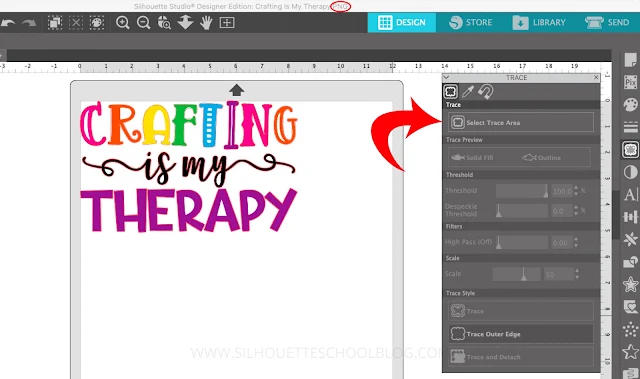
Task: Open the LIBRARY tab
Action: (x=539, y=22)
